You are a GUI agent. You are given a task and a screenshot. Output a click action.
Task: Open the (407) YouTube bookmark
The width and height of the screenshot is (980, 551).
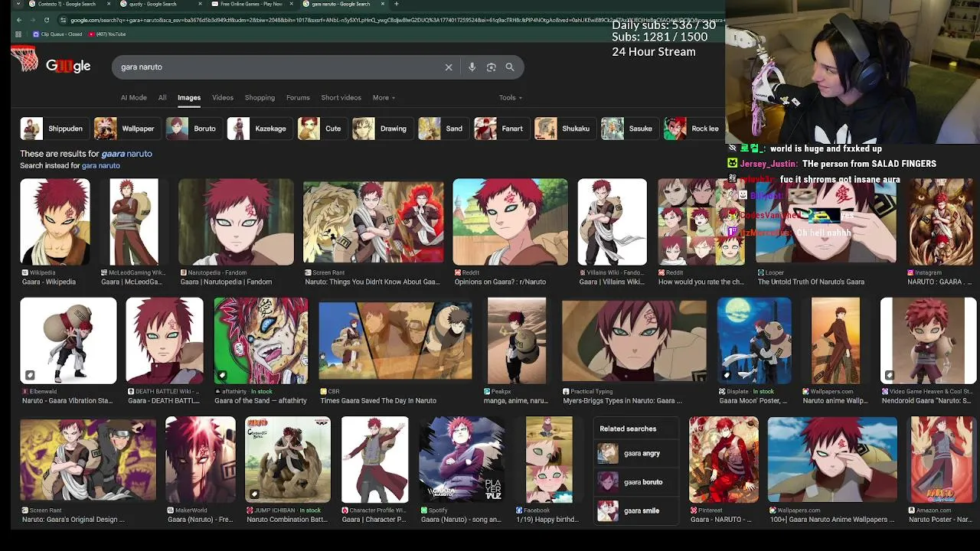(x=107, y=34)
